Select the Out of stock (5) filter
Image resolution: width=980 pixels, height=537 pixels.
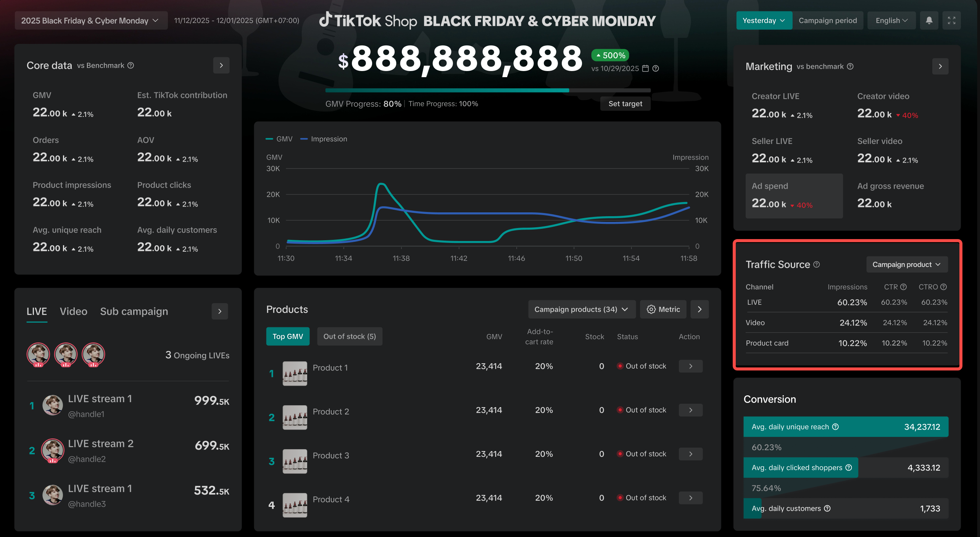[349, 336]
